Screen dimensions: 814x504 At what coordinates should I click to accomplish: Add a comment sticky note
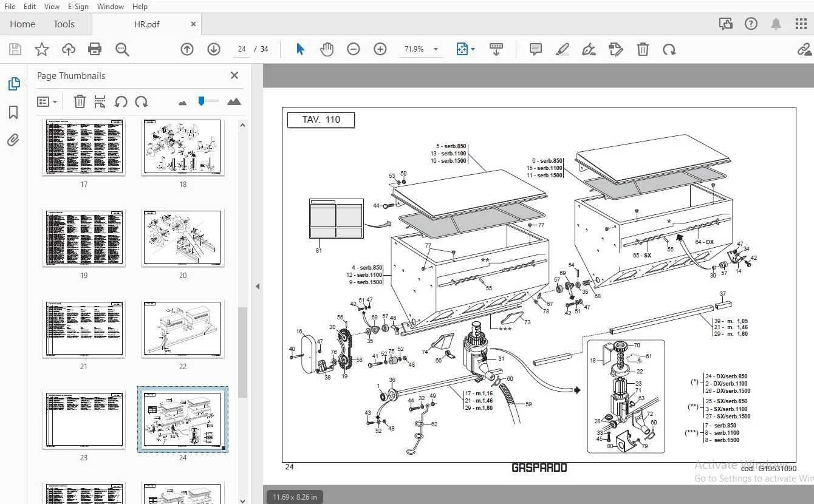(x=535, y=49)
